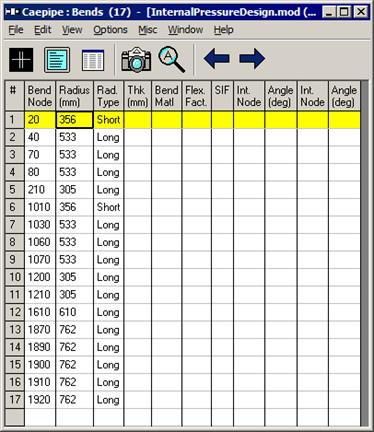The width and height of the screenshot is (374, 432).
Task: Click the Short radius type in row 6
Action: 108,207
